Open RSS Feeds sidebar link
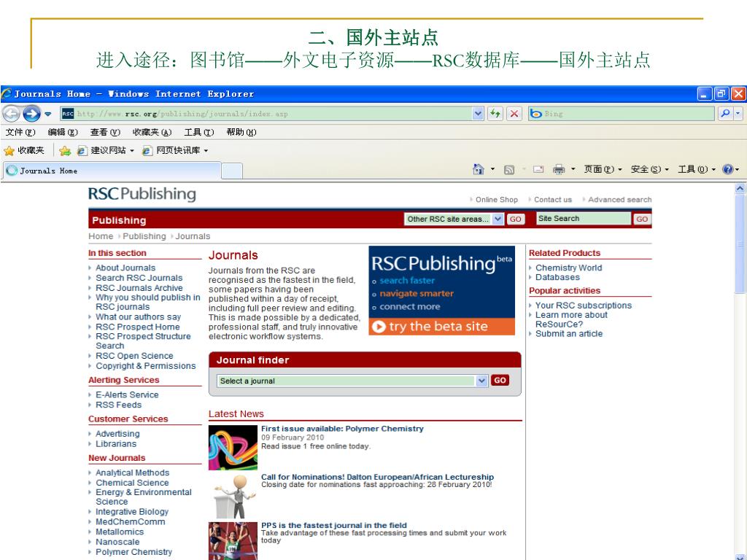Viewport: 747px width, 560px height. 119,405
